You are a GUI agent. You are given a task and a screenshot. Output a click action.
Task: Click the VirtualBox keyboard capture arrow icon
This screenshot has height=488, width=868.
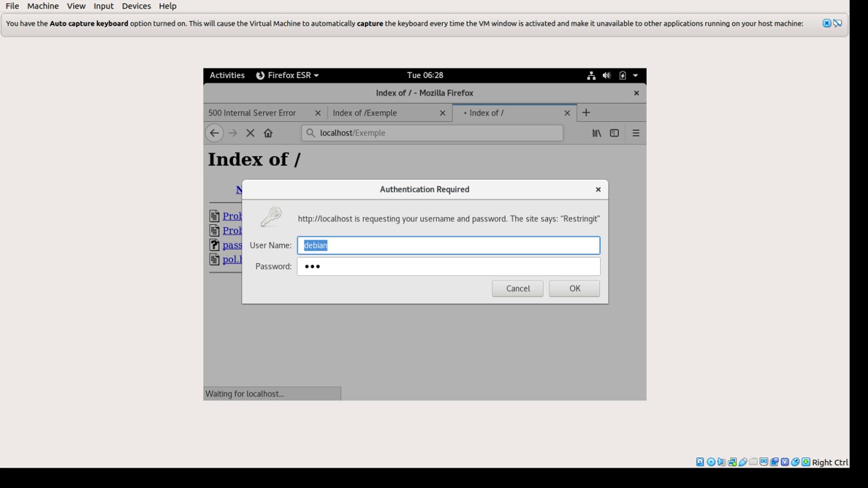pyautogui.click(x=806, y=462)
